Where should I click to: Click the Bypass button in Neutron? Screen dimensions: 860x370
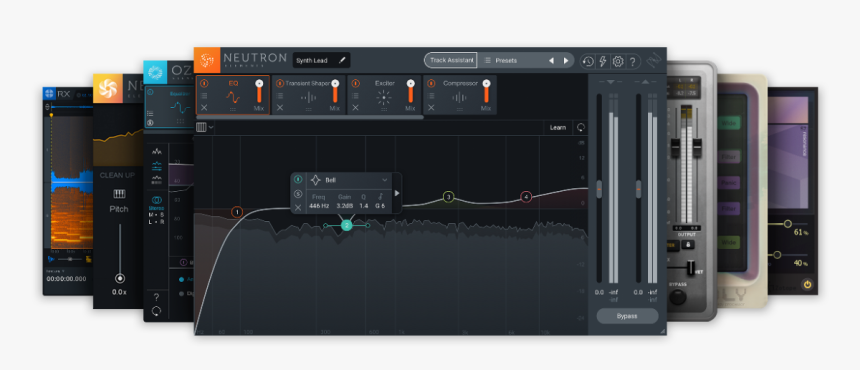[627, 316]
